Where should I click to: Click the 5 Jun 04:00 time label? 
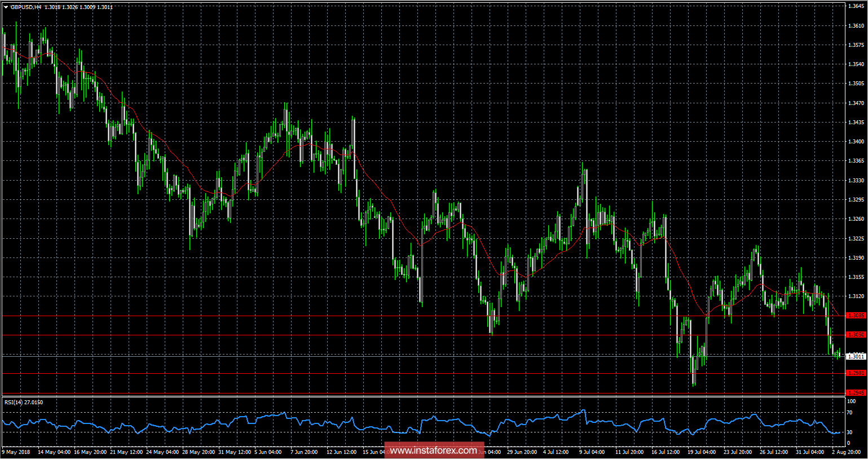tap(268, 452)
